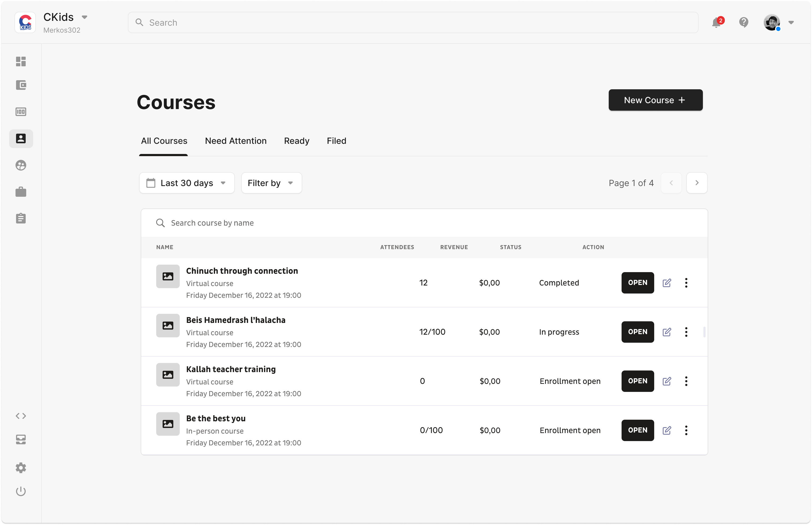
Task: Click the power logout icon
Action: click(x=21, y=491)
